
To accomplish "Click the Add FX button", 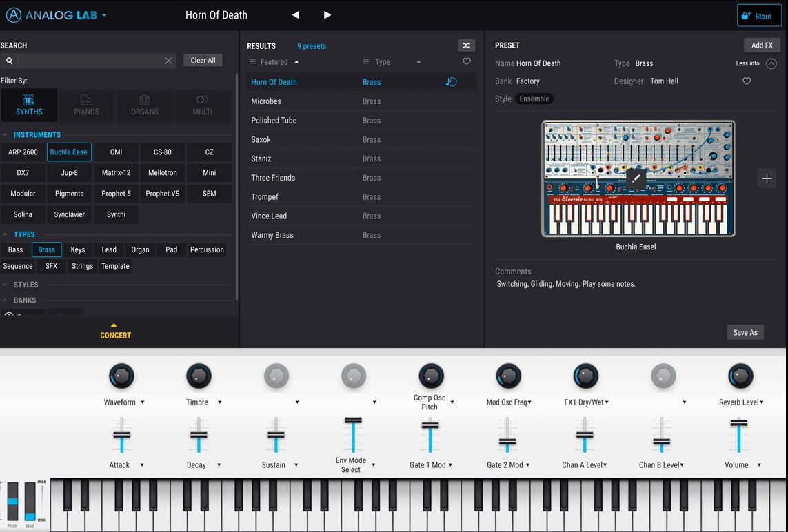I will coord(761,45).
